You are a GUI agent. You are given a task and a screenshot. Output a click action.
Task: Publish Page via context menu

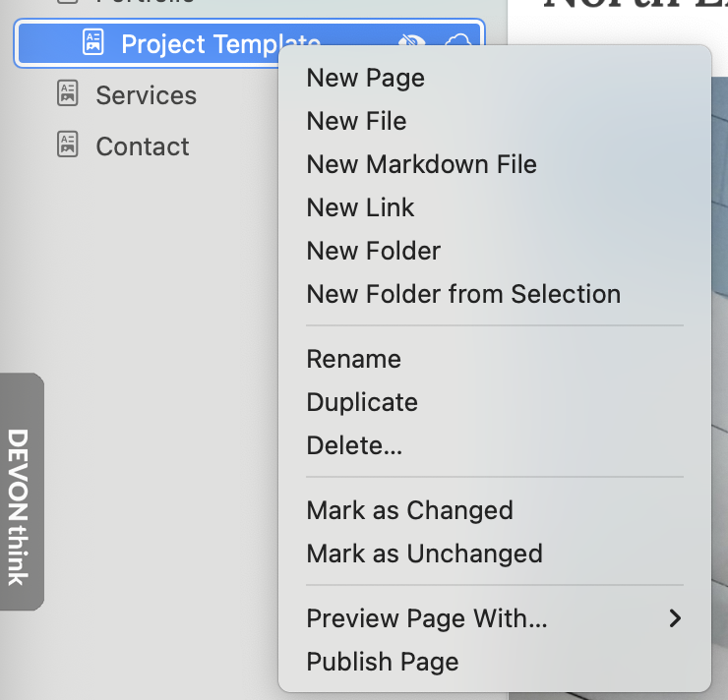point(383,662)
